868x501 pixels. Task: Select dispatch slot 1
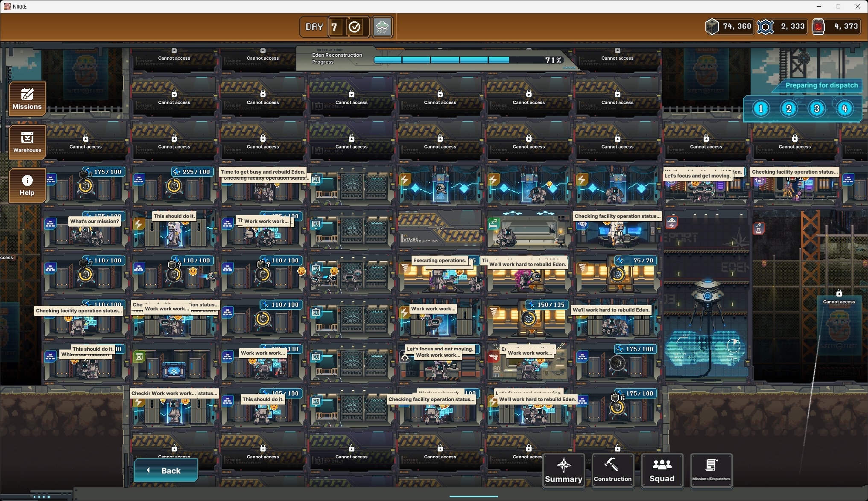(760, 108)
